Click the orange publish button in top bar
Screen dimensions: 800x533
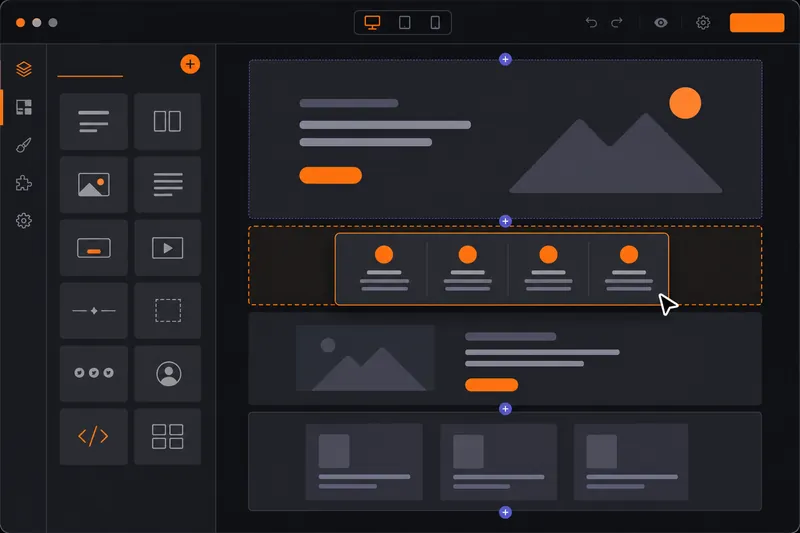point(757,23)
